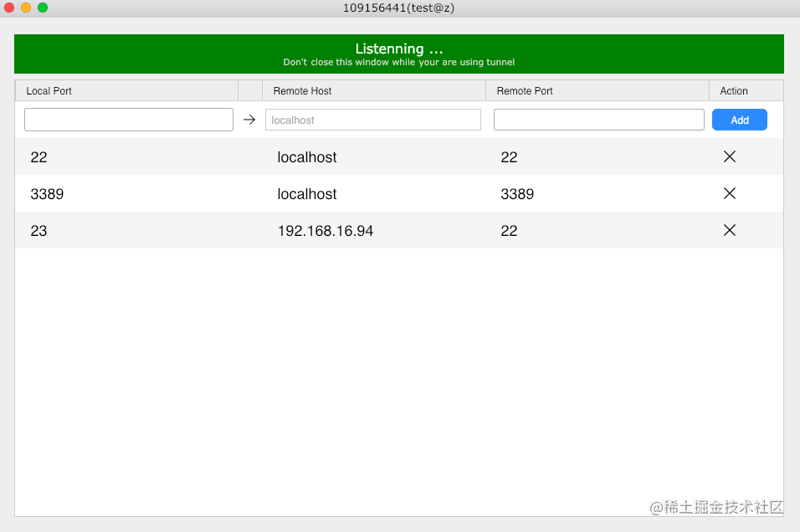The image size is (800, 532).
Task: Delete the tunnel with local port 3389
Action: (729, 193)
